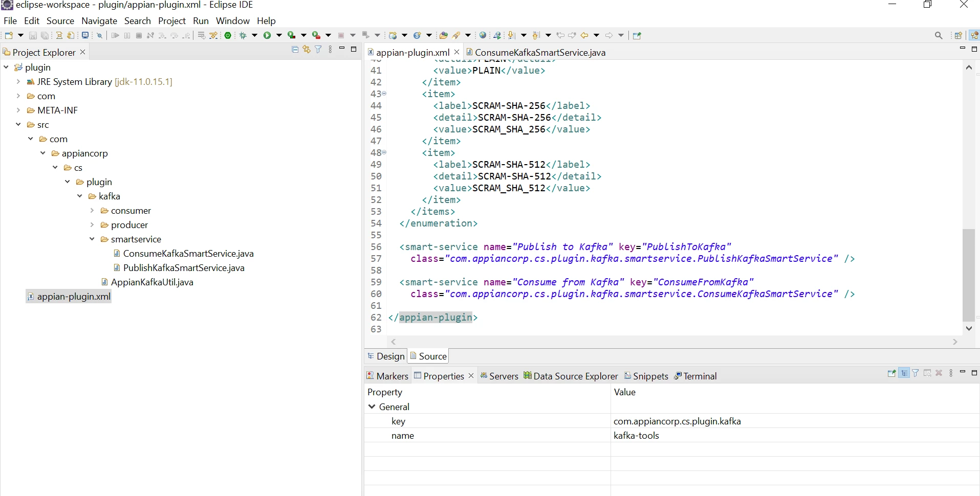Minimize the Project Explorer view
980x496 pixels.
(x=342, y=49)
